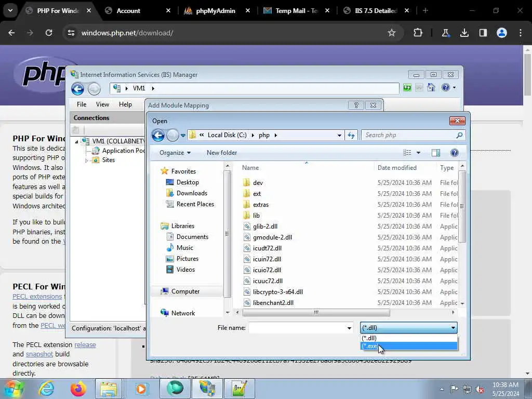
Task: Switch to the Temp Mail browser tab
Action: click(297, 11)
